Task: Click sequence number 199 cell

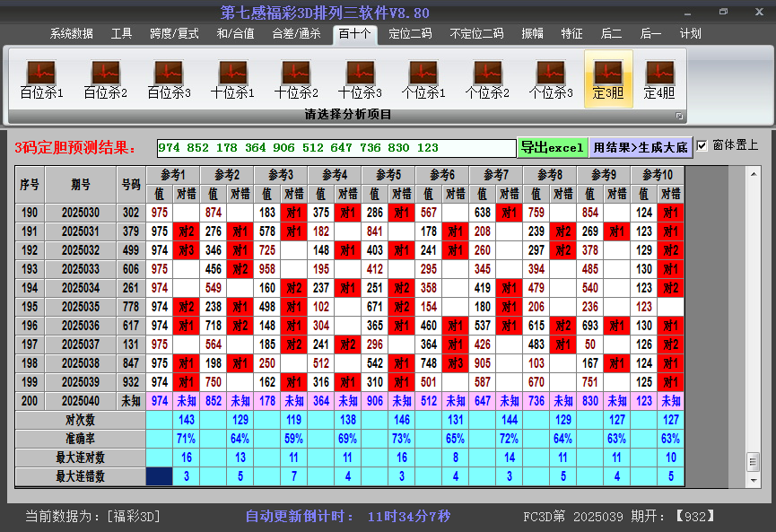Action: tap(30, 382)
